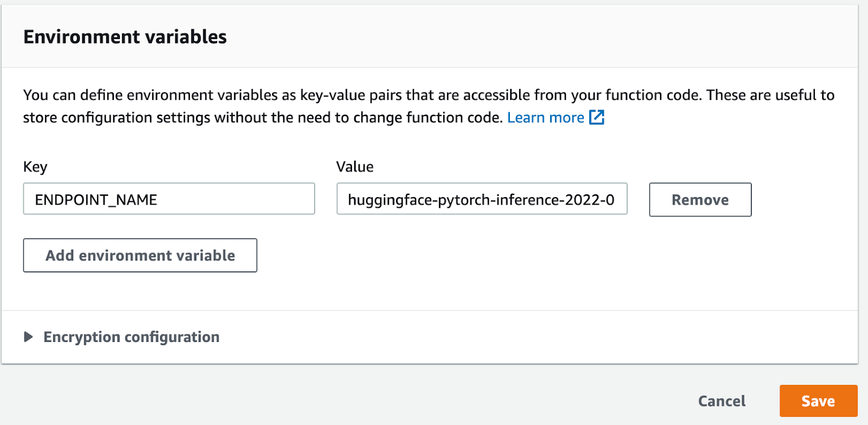Click the Key column label
Image resolution: width=868 pixels, height=425 pixels.
coord(35,167)
